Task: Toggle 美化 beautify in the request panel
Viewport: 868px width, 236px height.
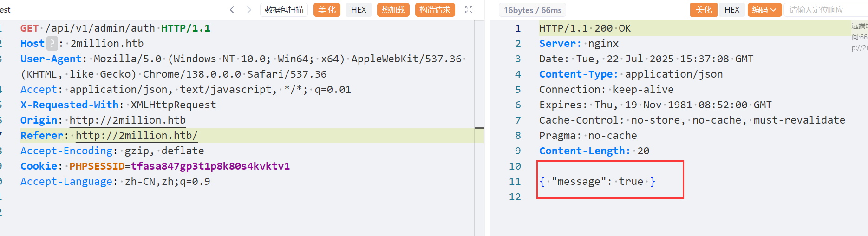Action: coord(327,10)
